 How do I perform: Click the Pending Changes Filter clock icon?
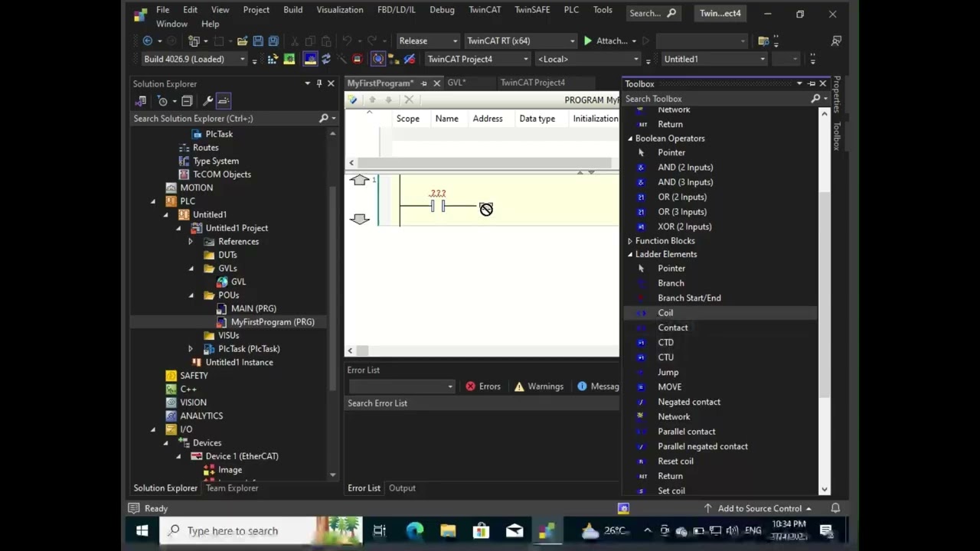pos(162,101)
